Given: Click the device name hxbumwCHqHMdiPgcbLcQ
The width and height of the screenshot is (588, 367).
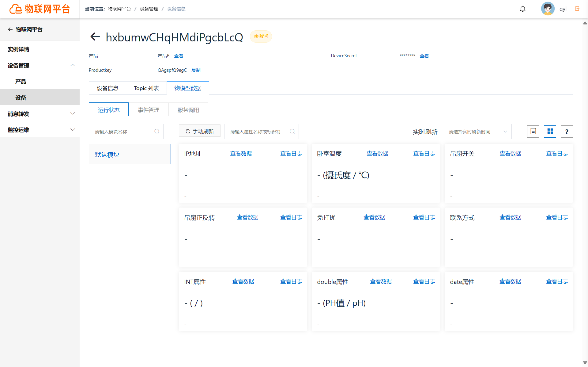Looking at the screenshot, I should [x=174, y=37].
